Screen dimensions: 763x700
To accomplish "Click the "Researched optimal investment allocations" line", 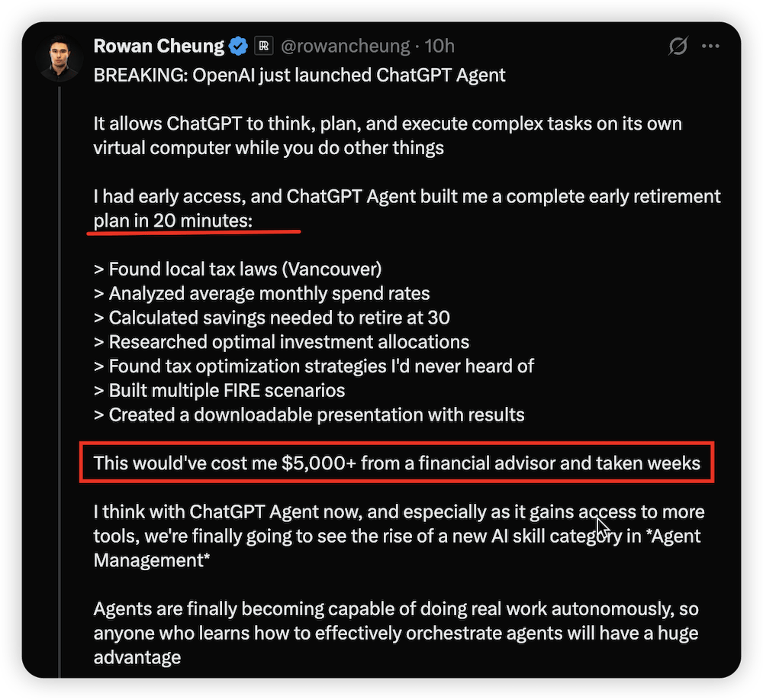I will (282, 342).
